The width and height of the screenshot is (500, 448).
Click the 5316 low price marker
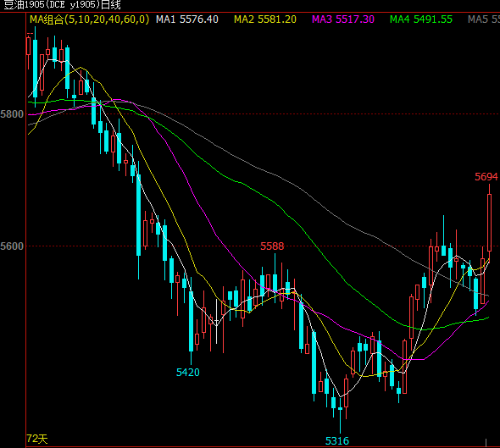(337, 441)
